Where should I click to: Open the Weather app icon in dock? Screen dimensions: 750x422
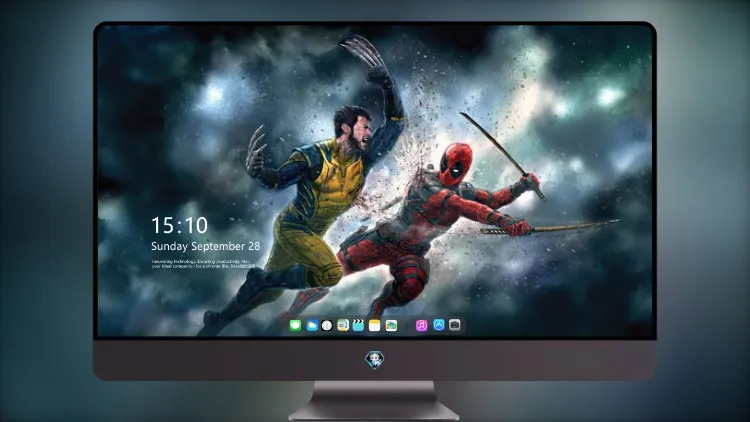pyautogui.click(x=312, y=326)
